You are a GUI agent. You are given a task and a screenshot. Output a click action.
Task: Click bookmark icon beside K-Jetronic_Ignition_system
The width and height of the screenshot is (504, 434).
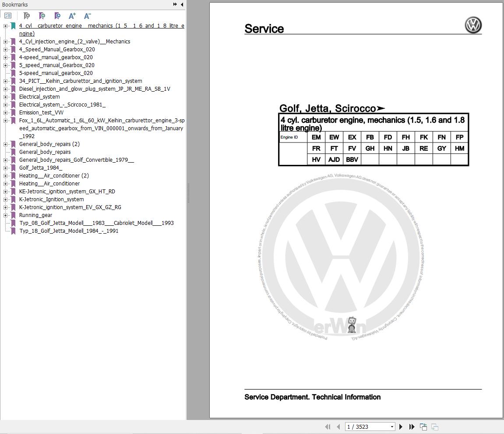pyautogui.click(x=13, y=199)
